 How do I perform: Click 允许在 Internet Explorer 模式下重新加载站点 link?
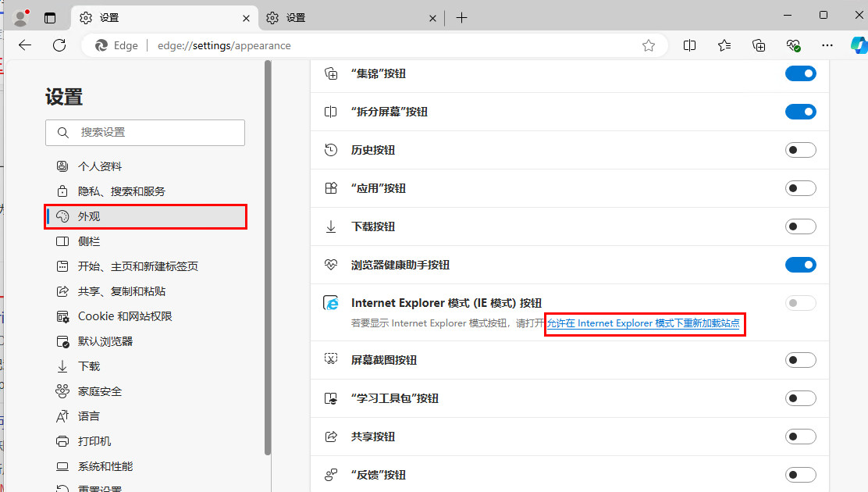click(643, 323)
